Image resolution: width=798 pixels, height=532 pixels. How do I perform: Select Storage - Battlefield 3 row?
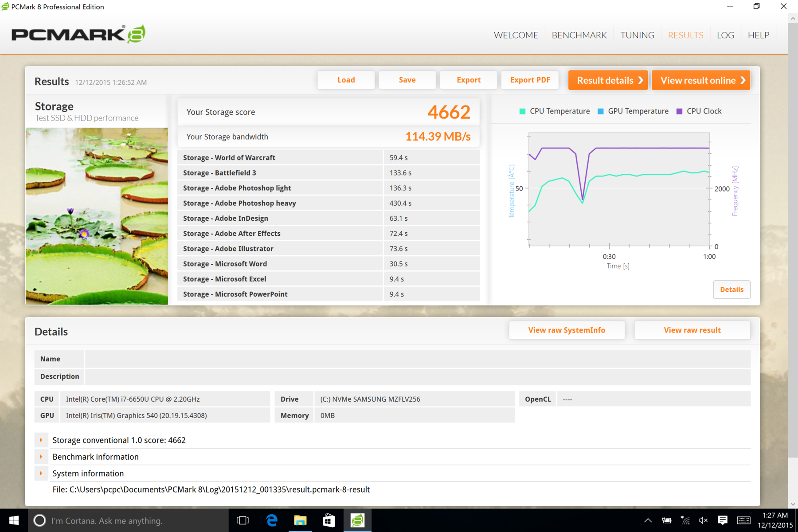click(x=329, y=173)
